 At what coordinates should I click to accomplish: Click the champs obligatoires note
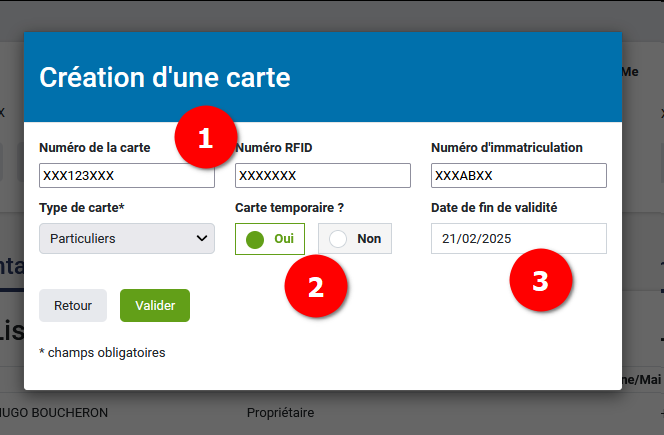pyautogui.click(x=102, y=352)
